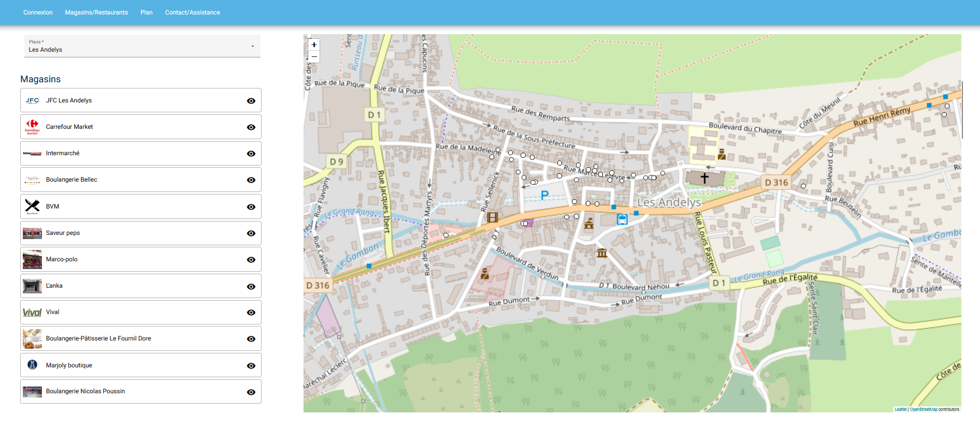
Task: Click the Carrefour Market logo icon
Action: (x=32, y=127)
